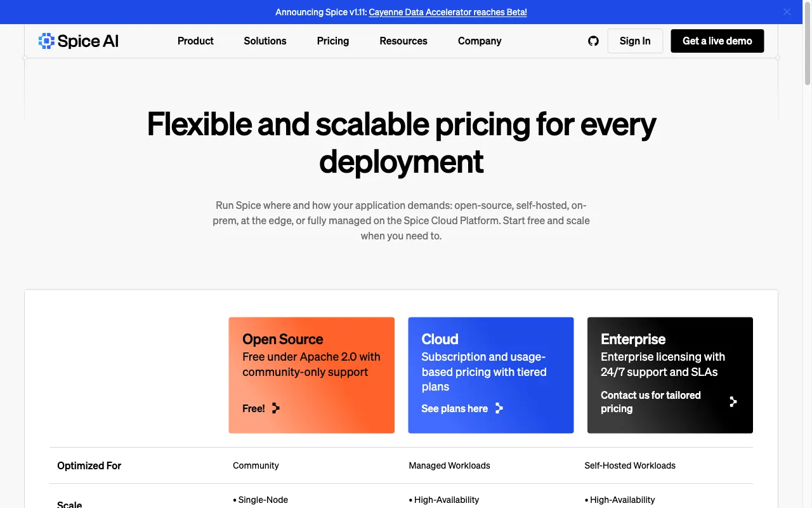Open the GitHub icon link
The width and height of the screenshot is (812, 508).
click(x=593, y=41)
